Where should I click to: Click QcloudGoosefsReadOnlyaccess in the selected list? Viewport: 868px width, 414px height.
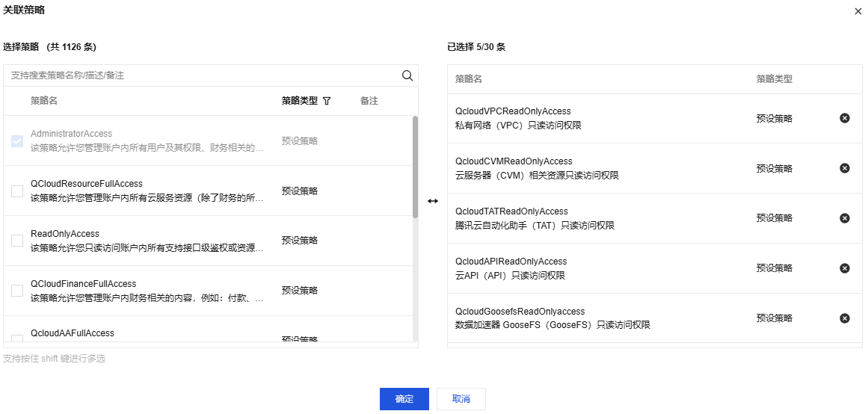520,311
